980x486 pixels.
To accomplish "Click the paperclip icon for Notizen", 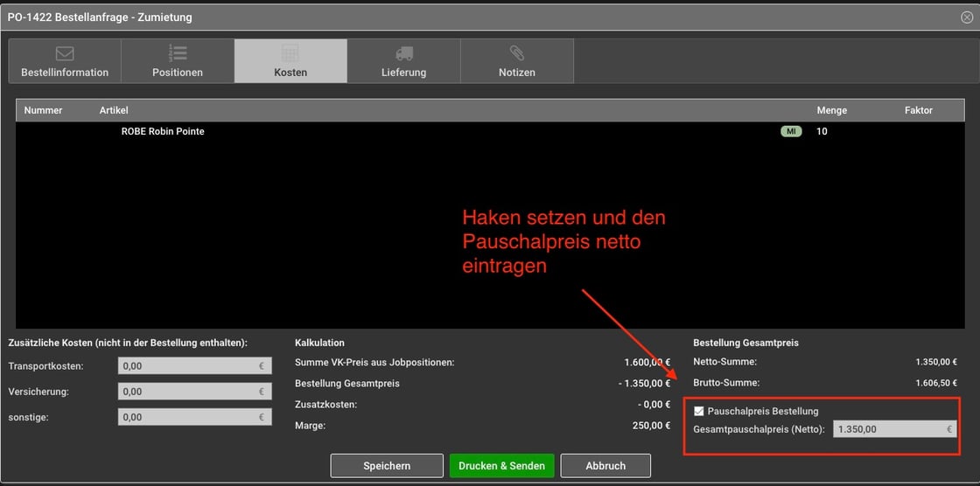I will 516,53.
